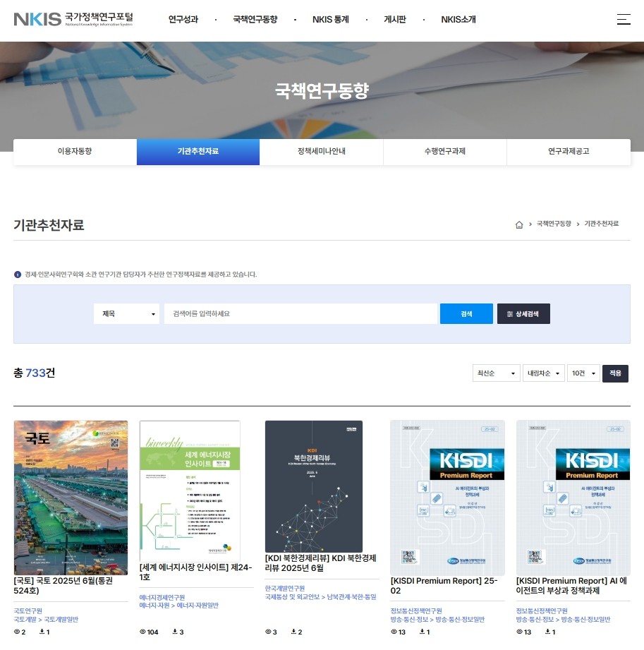The height and width of the screenshot is (650, 644).
Task: Click the 상세검색 button
Action: click(x=523, y=314)
